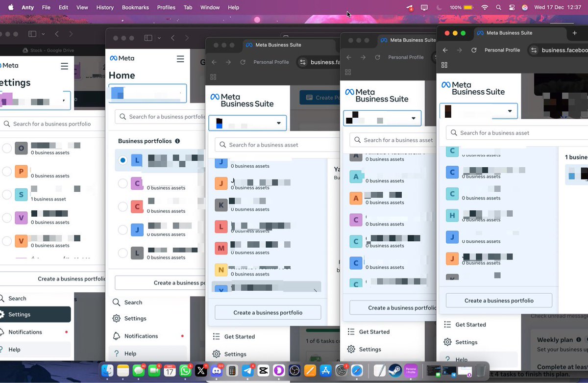This screenshot has height=383, width=588.
Task: Open the Tab menu
Action: [x=188, y=7]
